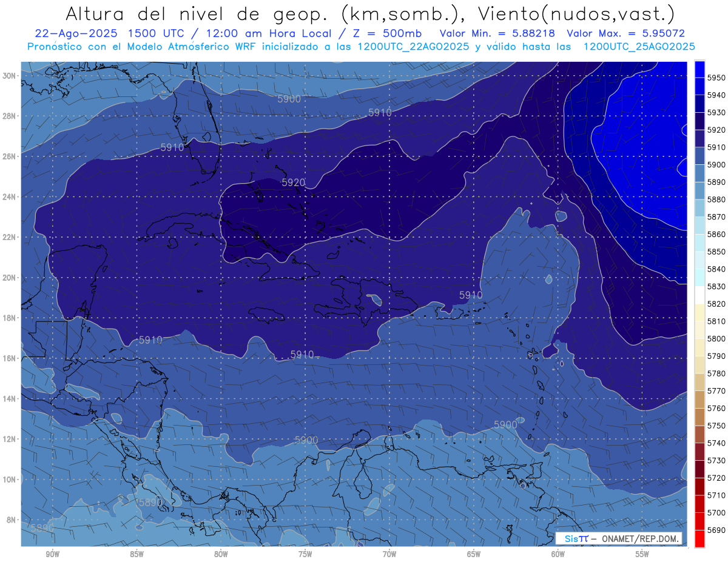This screenshot has height=562, width=728.
Task: Click the 14N latitude axis label
Action: [8, 398]
